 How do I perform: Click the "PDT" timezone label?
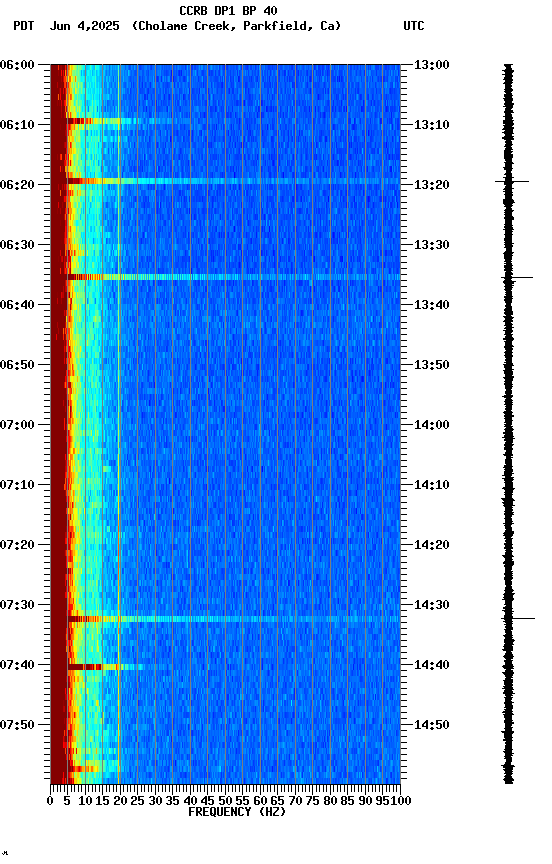[24, 26]
